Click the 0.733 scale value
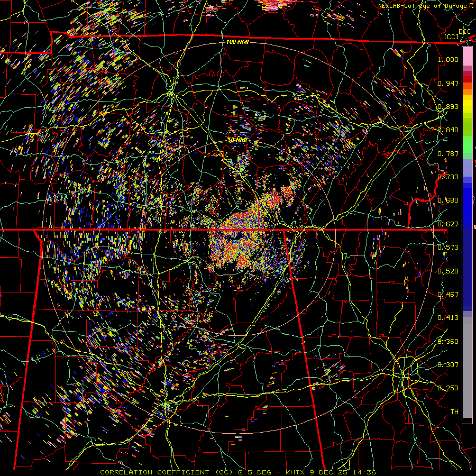This screenshot has height=476, width=476. 448,177
